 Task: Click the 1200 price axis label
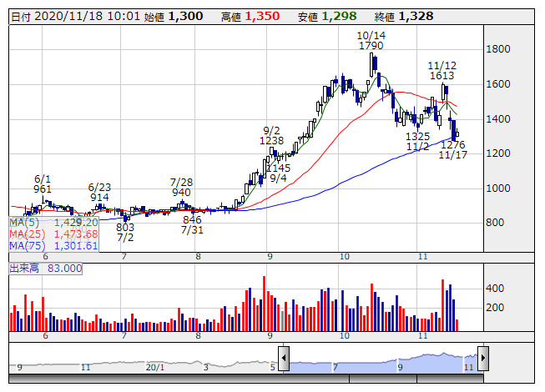[x=498, y=153]
